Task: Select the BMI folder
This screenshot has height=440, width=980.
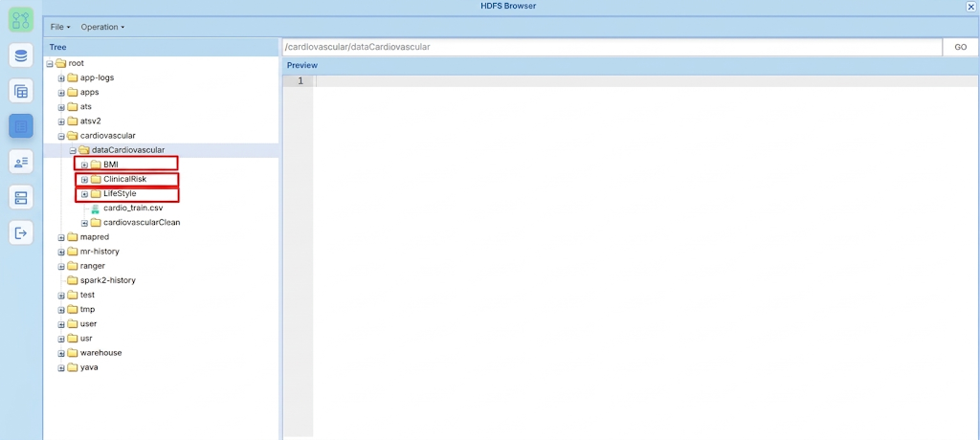Action: click(x=111, y=165)
